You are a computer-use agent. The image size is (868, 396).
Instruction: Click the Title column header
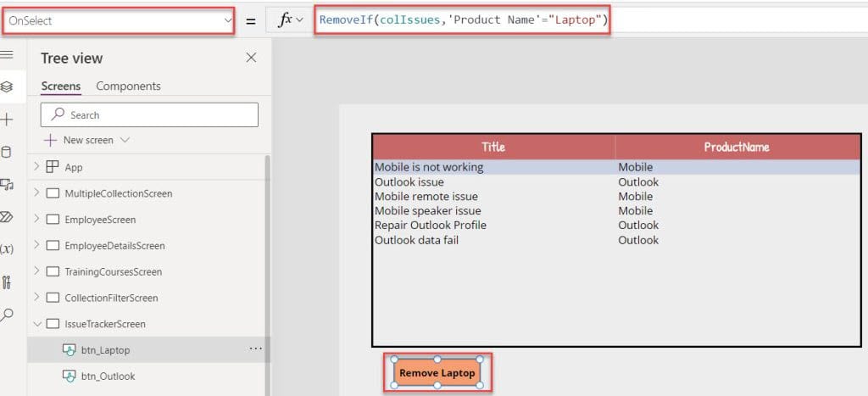(x=493, y=147)
